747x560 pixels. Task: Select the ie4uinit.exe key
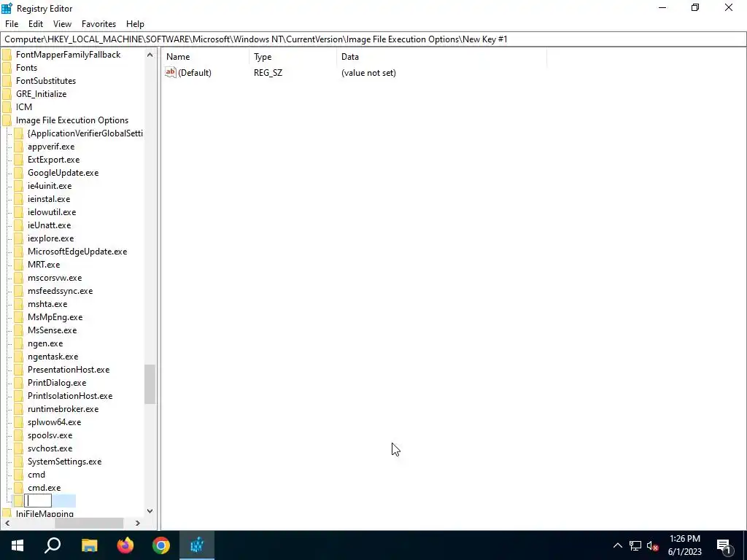coord(50,186)
